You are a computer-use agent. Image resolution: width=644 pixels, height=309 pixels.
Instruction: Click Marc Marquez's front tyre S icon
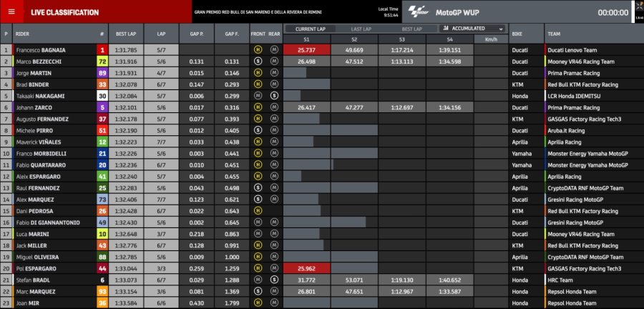(x=258, y=291)
